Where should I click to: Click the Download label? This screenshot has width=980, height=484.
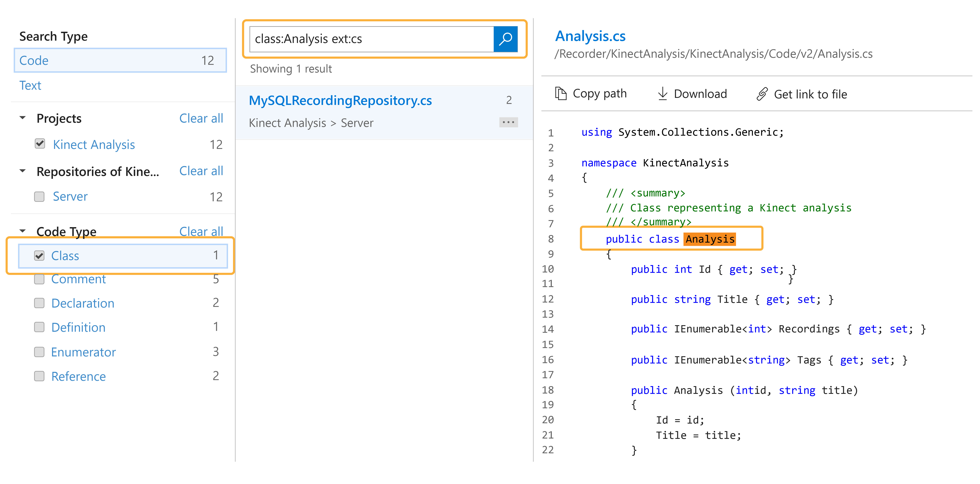(700, 94)
